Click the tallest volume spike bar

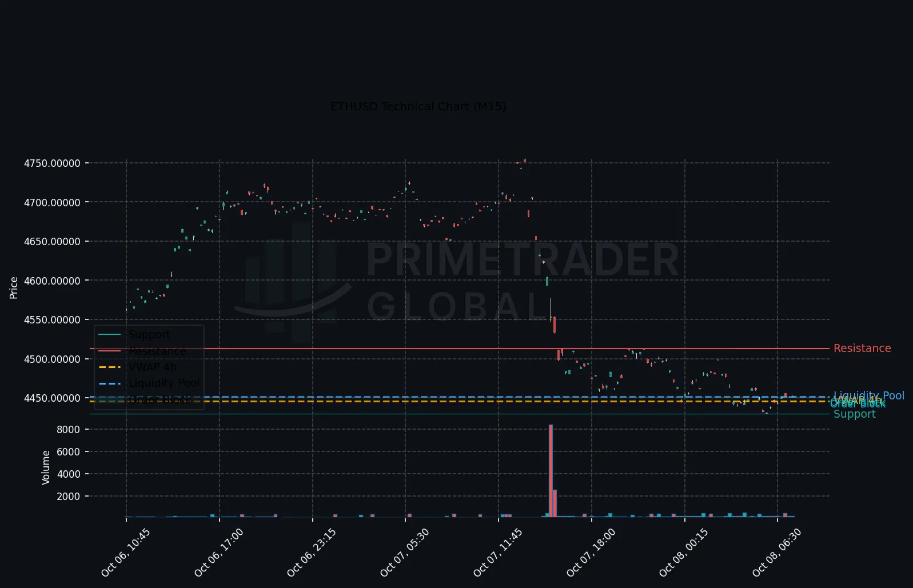click(x=551, y=471)
